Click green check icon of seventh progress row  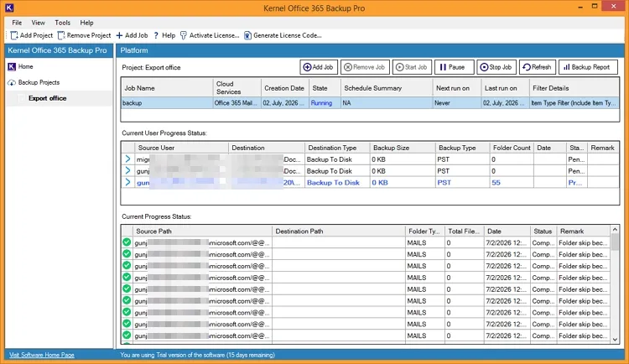pos(127,312)
